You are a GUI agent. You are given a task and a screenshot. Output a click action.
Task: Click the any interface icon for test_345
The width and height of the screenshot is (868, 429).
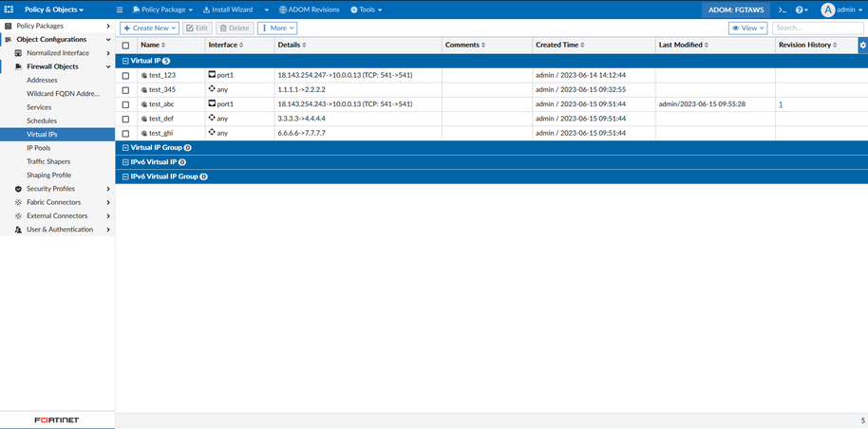click(212, 88)
